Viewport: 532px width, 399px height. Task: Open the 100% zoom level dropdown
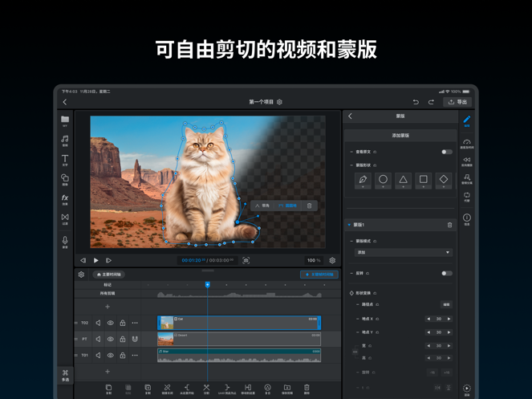pyautogui.click(x=314, y=260)
